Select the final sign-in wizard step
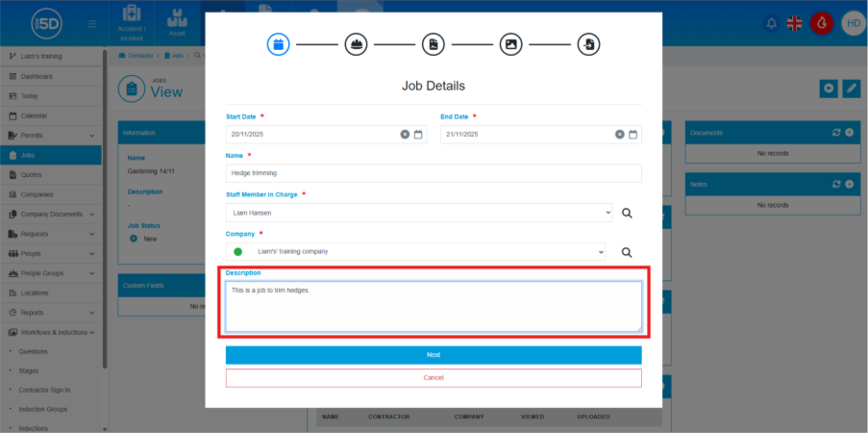This screenshot has height=433, width=868. click(x=588, y=44)
